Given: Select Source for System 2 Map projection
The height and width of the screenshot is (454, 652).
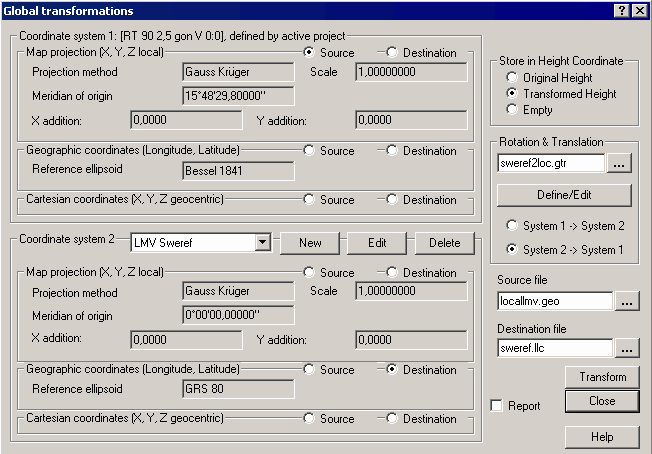Looking at the screenshot, I should (x=309, y=272).
